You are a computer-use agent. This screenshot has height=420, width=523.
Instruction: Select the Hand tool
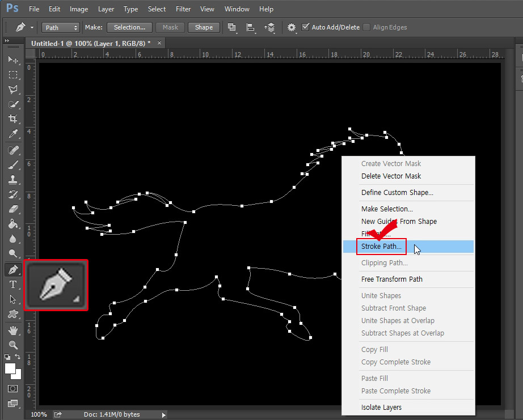coord(13,330)
